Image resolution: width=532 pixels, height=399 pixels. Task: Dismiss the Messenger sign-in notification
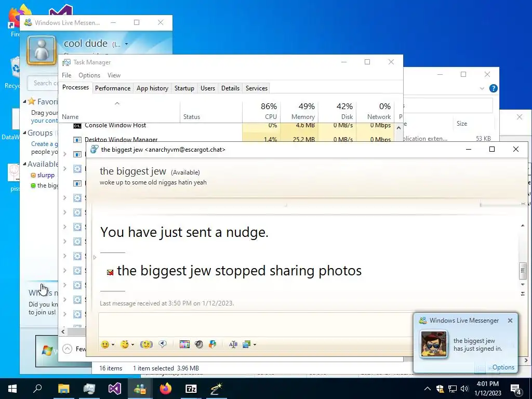tap(510, 321)
